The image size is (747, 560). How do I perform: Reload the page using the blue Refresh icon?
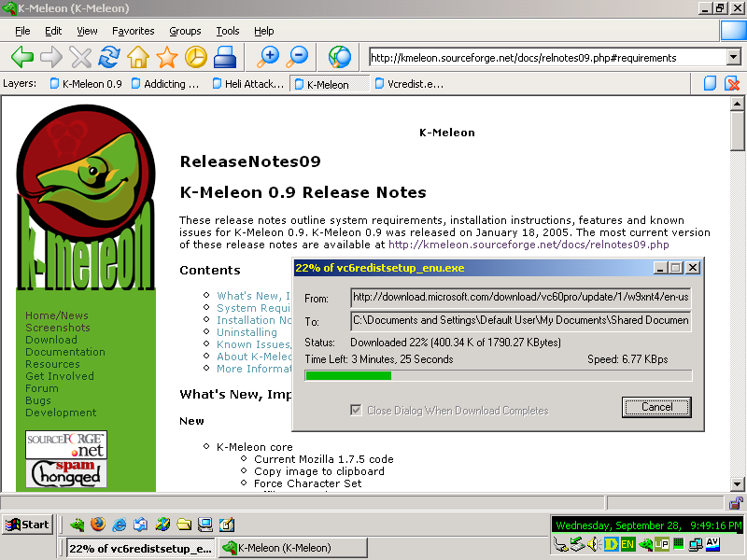[x=109, y=58]
